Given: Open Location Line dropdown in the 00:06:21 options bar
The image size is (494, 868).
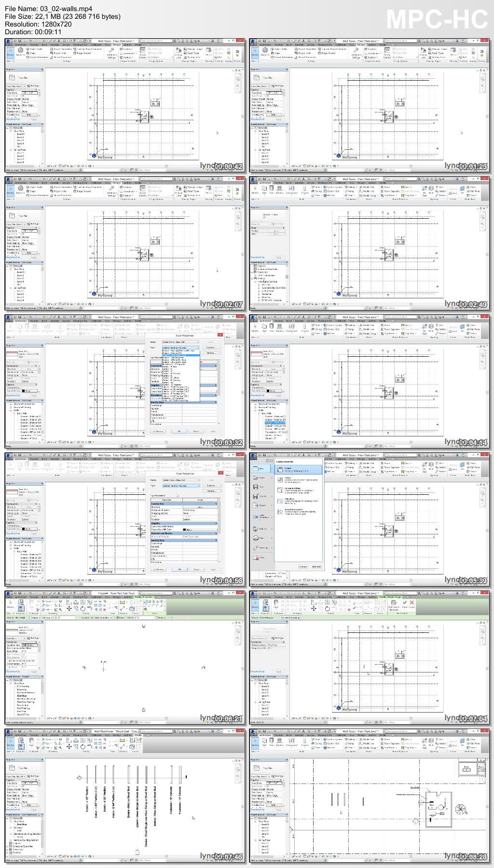Looking at the screenshot, I should [x=103, y=618].
